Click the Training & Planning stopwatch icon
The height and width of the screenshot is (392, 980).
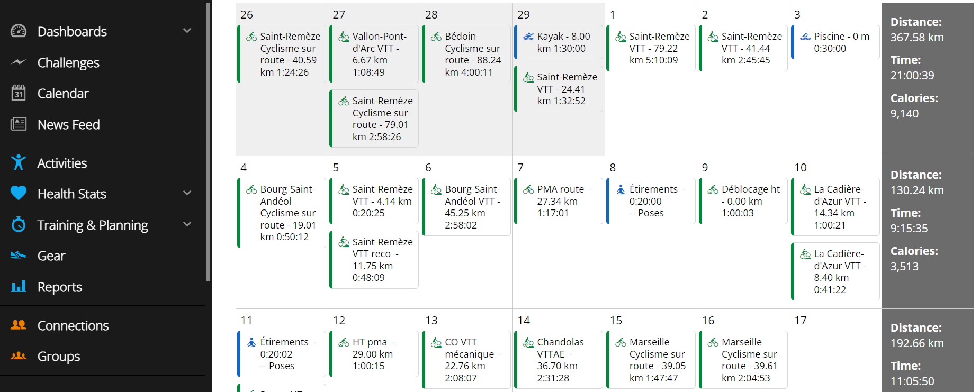pos(19,225)
